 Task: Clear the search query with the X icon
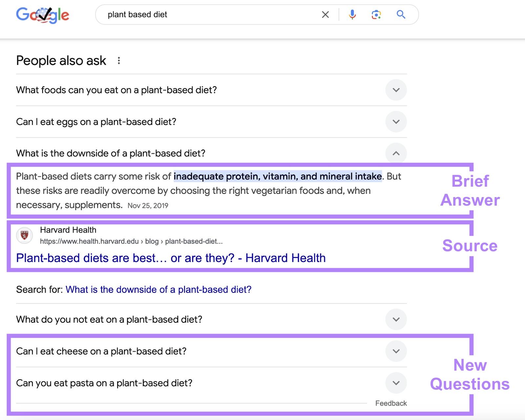tap(325, 14)
